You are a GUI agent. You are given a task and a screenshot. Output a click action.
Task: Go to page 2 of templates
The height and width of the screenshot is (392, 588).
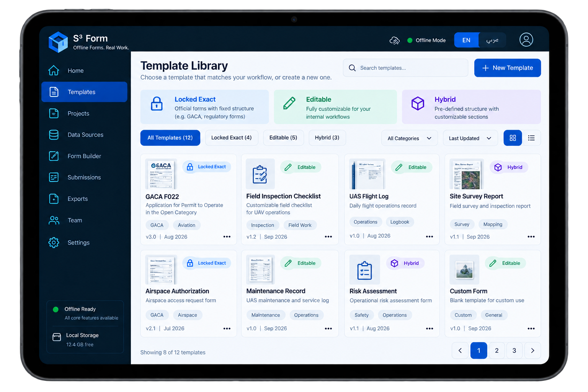point(497,350)
